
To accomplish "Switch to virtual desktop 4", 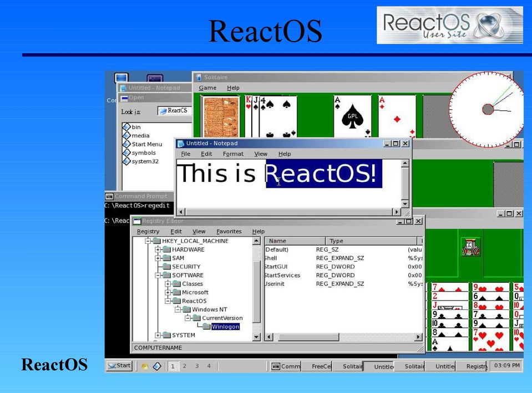I will 209,366.
